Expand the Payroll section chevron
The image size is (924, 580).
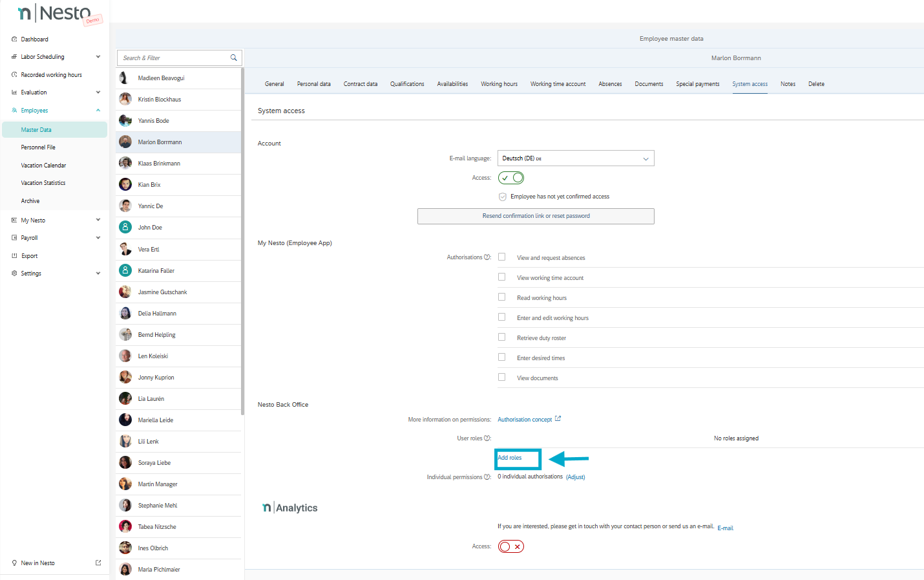[x=98, y=238]
